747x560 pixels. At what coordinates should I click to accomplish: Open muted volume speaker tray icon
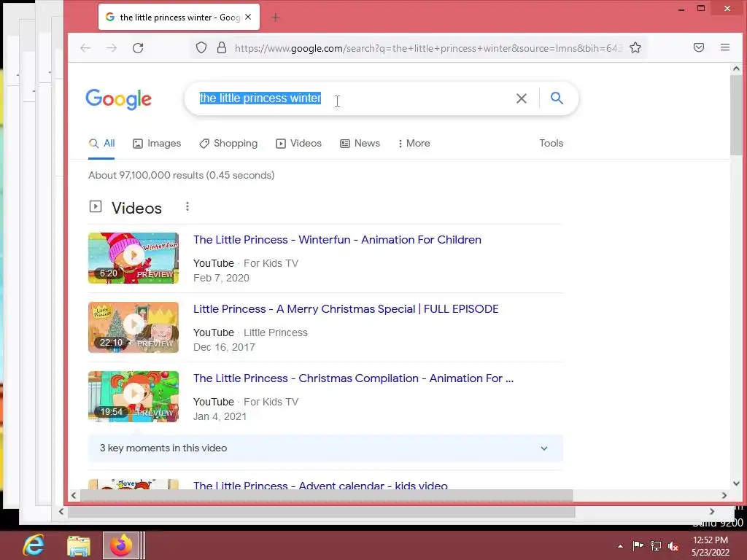[x=673, y=546]
